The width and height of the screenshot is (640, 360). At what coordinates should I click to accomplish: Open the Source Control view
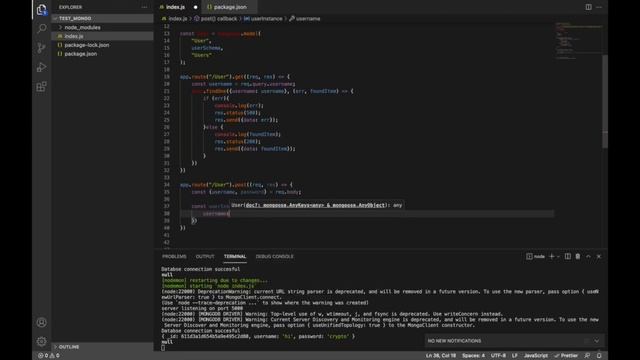pyautogui.click(x=41, y=48)
